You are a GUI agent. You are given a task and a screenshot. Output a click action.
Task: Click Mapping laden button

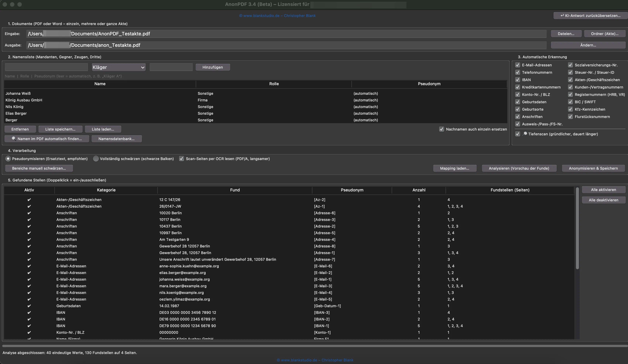tap(455, 168)
